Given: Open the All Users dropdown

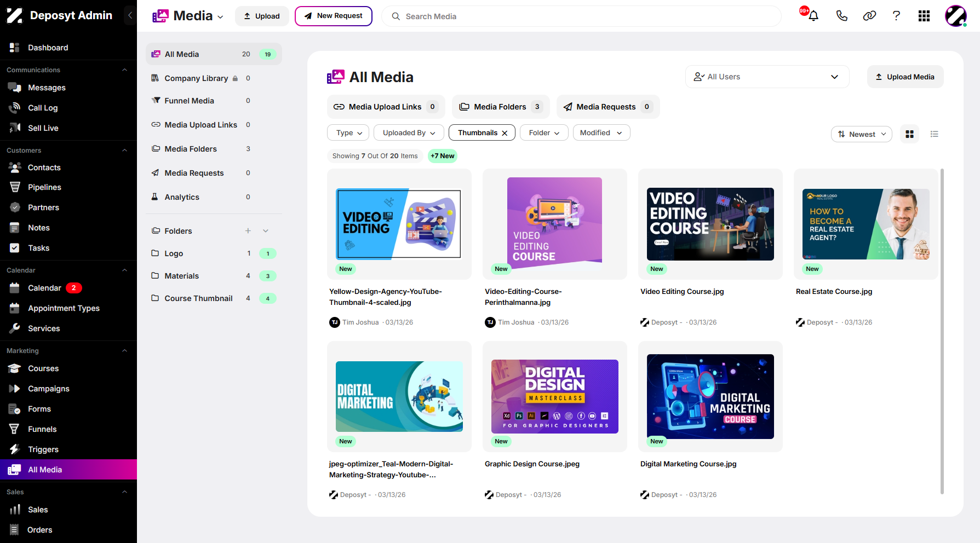Looking at the screenshot, I should (767, 77).
